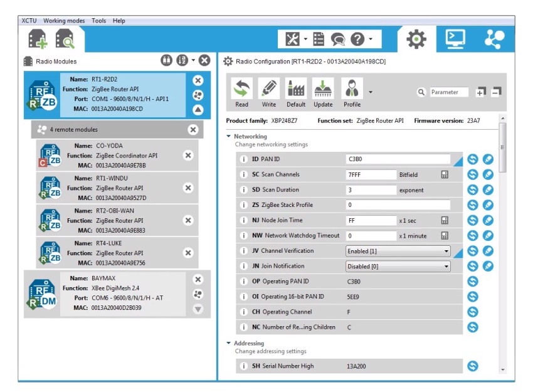Remove the RT4-LUKE remote module
This screenshot has width=533, height=392.
pos(188,253)
